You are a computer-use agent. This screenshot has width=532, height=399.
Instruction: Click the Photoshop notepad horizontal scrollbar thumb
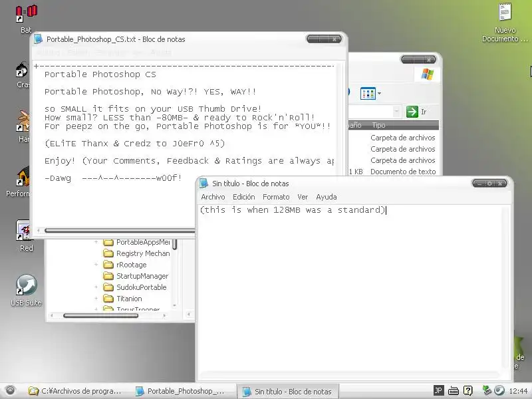pyautogui.click(x=120, y=231)
